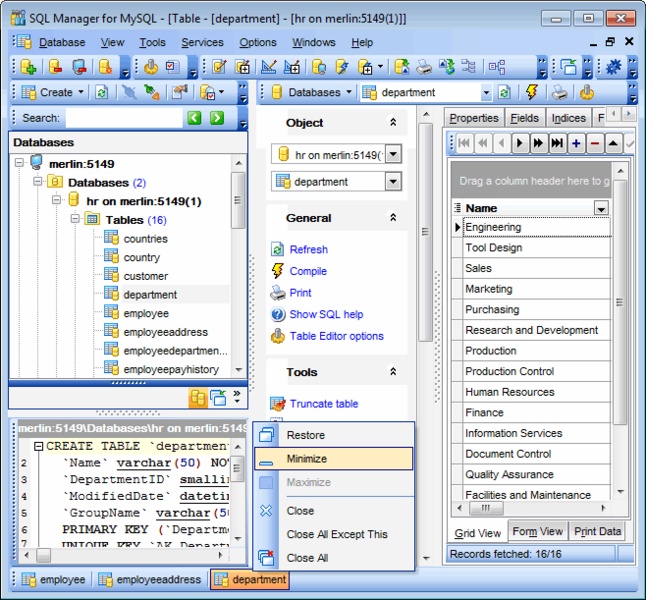The height and width of the screenshot is (600, 646).
Task: Collapse the CREATE TABLE code fold
Action: point(38,447)
